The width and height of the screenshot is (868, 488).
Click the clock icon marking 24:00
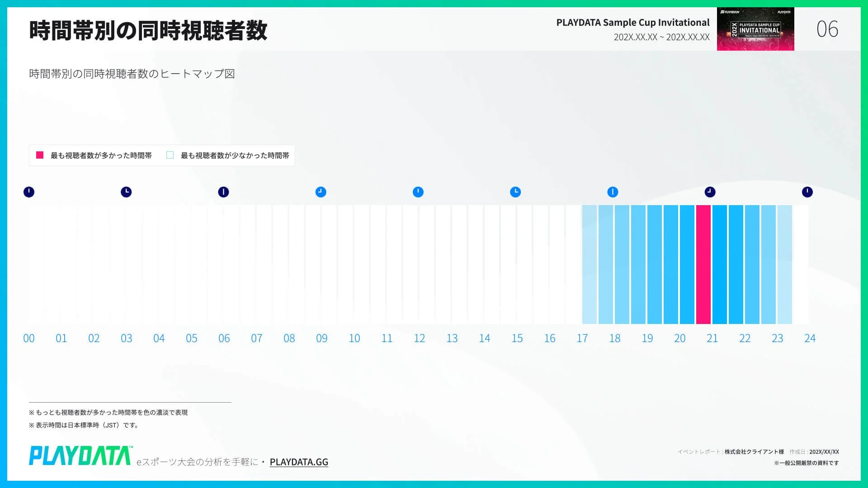(x=807, y=192)
